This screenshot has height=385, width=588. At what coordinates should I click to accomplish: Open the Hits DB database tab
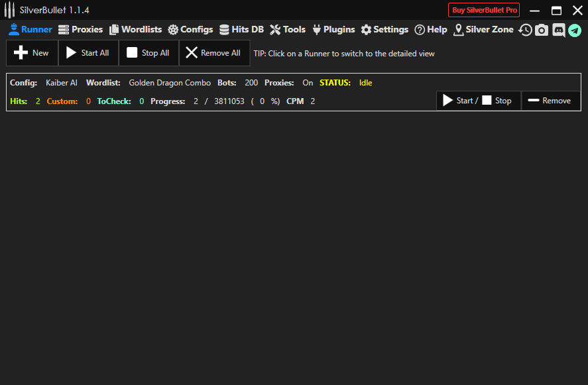click(x=241, y=30)
